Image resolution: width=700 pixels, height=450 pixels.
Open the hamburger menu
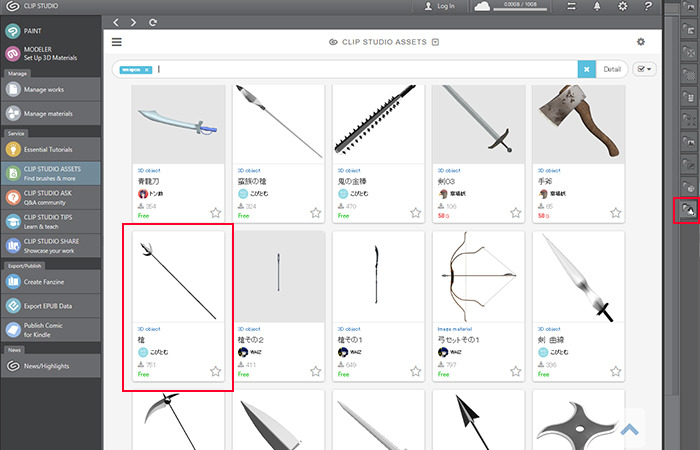point(117,42)
